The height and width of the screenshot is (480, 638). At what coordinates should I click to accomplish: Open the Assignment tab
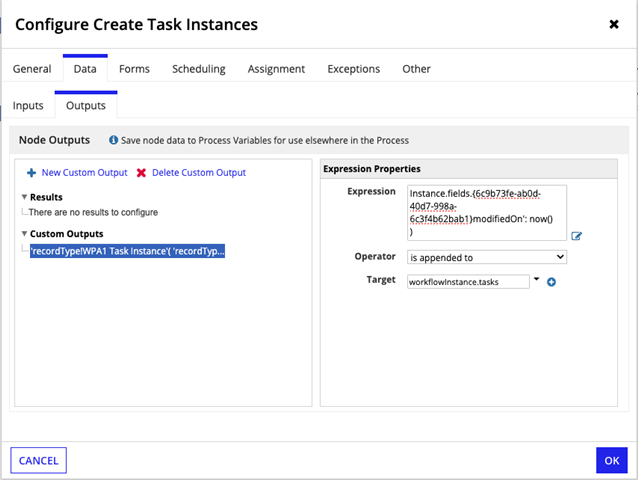276,69
